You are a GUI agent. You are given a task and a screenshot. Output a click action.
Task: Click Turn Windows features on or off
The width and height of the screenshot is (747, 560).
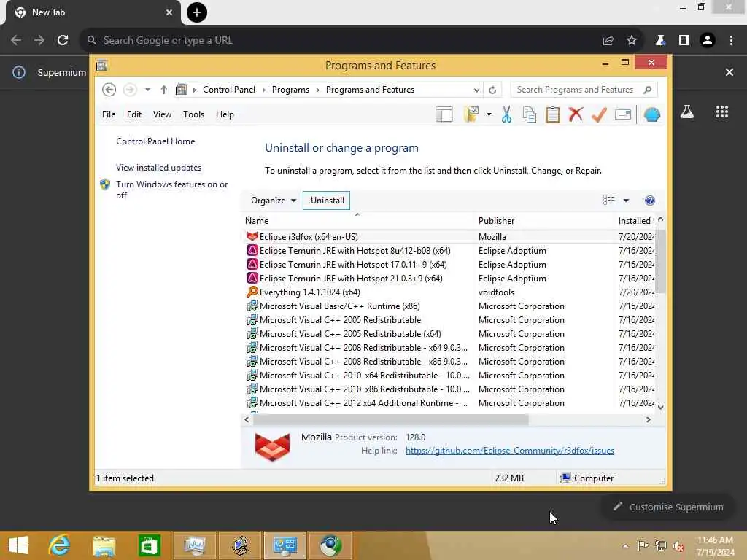(172, 190)
